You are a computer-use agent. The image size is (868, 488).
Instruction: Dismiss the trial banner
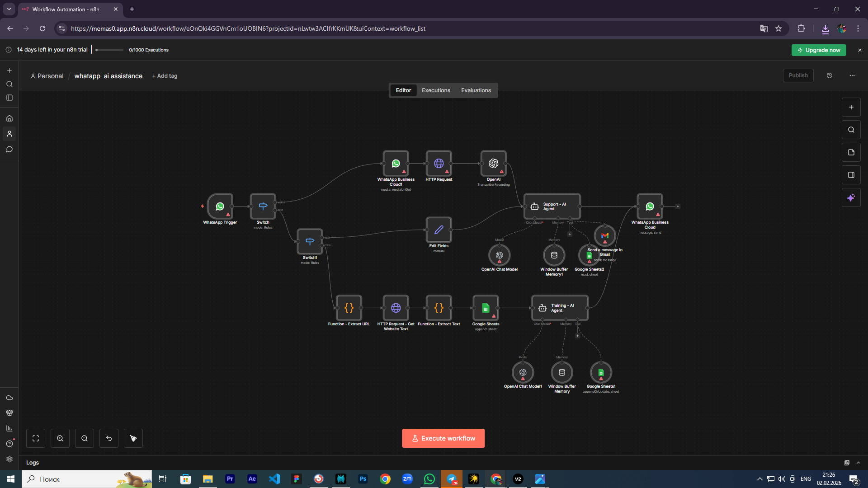pos(860,50)
